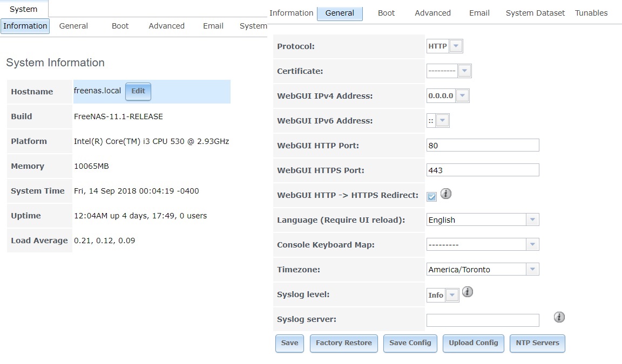Click the Syslog server input field
This screenshot has width=622, height=364.
pos(483,320)
